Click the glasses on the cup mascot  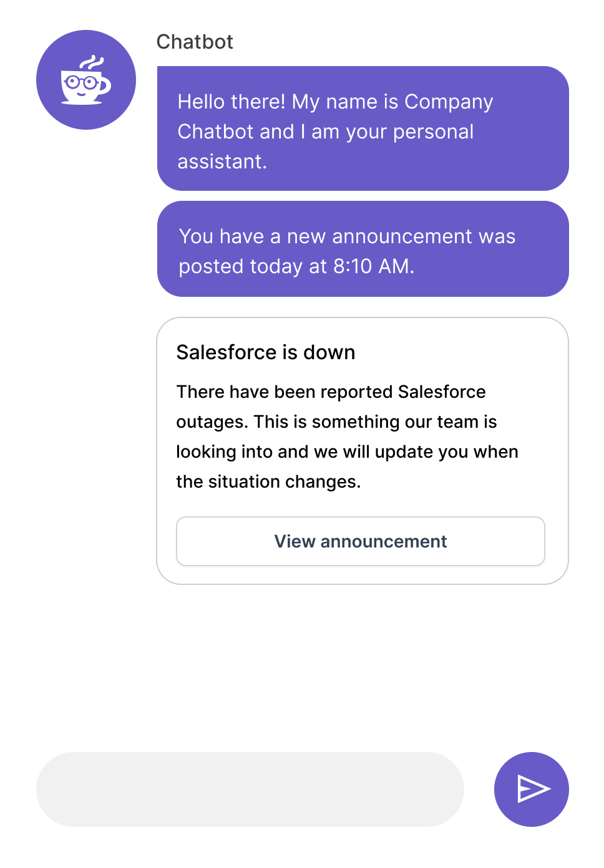(82, 82)
